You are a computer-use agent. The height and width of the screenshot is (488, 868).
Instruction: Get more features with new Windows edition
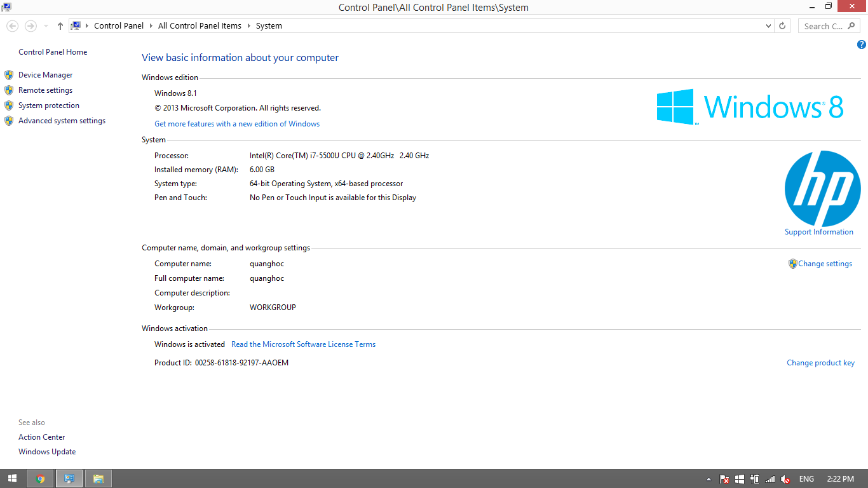point(237,124)
